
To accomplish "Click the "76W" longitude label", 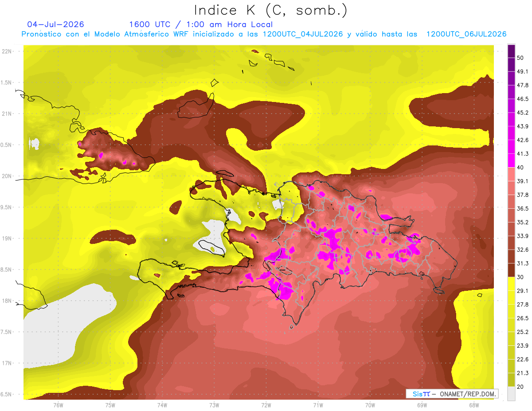I will 58,405.
